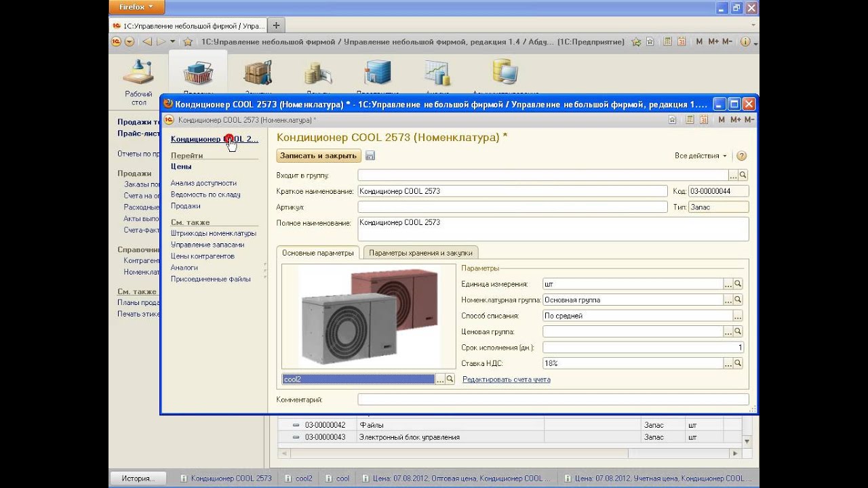The height and width of the screenshot is (488, 868).
Task: Open lookup for Номенклатурная группа
Action: 738,300
